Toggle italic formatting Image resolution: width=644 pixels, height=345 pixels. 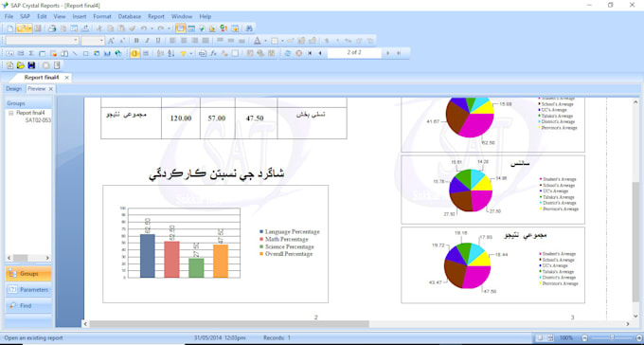(x=147, y=41)
